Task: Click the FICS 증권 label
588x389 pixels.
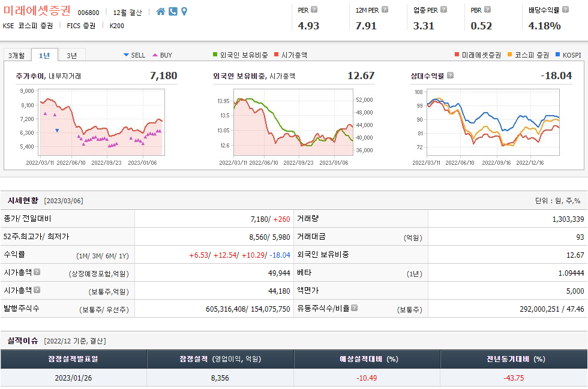Action: (81, 26)
